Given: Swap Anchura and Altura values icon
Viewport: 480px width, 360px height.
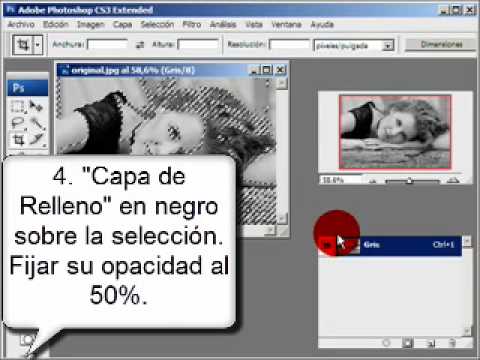Looking at the screenshot, I should (x=140, y=44).
